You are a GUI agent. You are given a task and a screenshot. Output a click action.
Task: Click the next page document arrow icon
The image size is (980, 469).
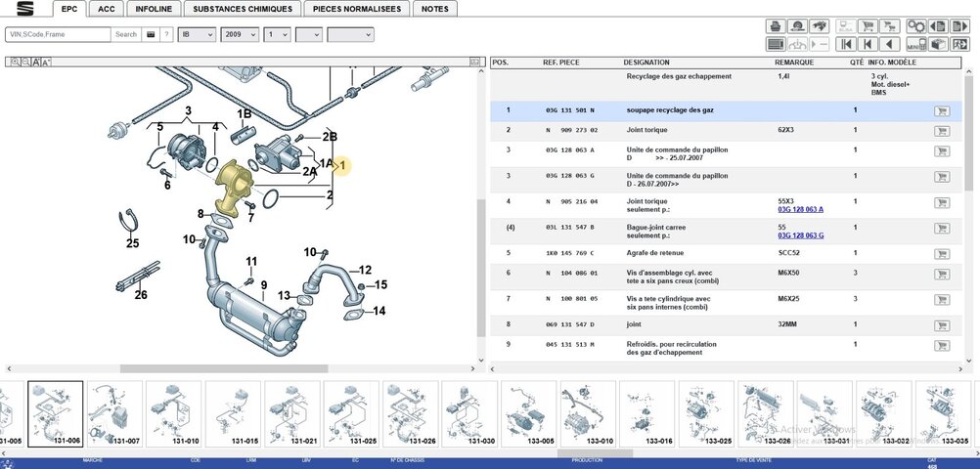(x=958, y=26)
